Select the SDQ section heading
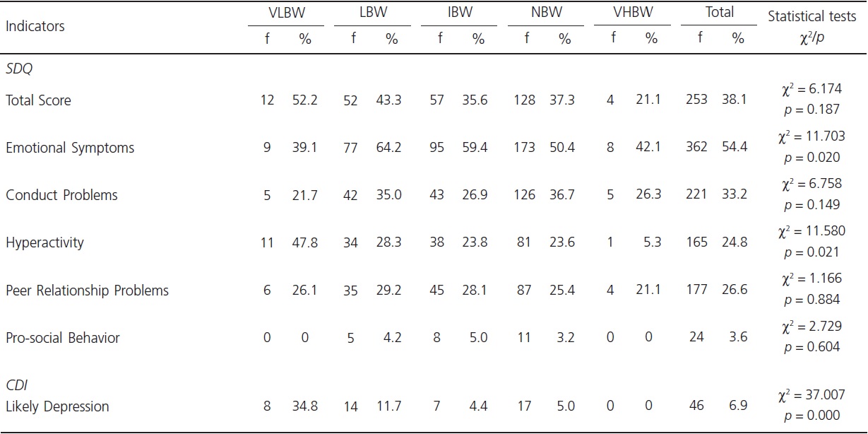Image resolution: width=868 pixels, height=434 pixels. [19, 71]
